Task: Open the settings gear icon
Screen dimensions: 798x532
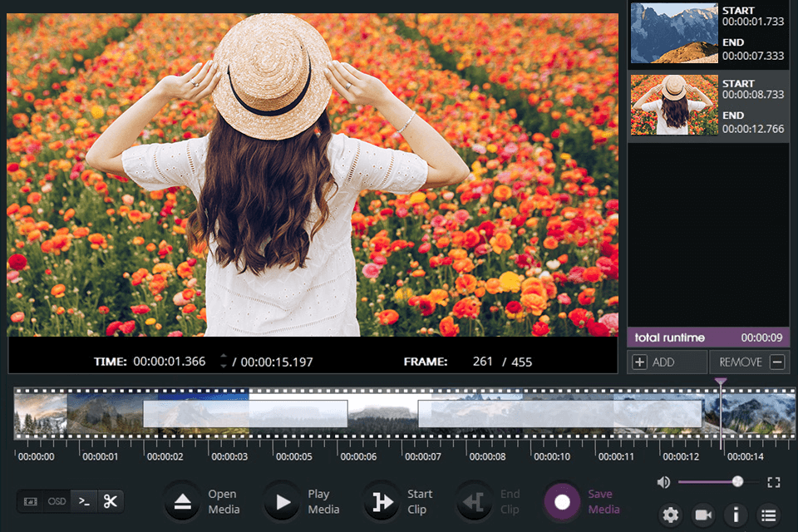Action: (671, 515)
